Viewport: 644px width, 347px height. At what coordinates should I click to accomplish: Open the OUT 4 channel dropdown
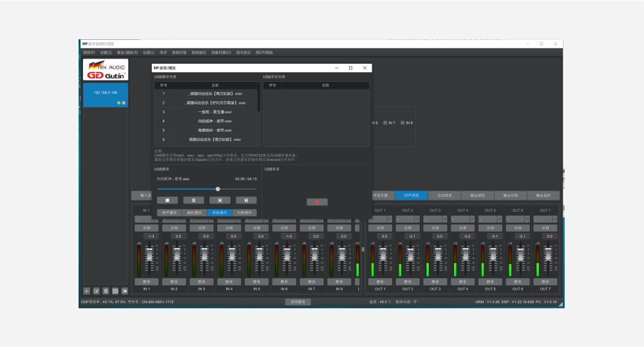(462, 220)
